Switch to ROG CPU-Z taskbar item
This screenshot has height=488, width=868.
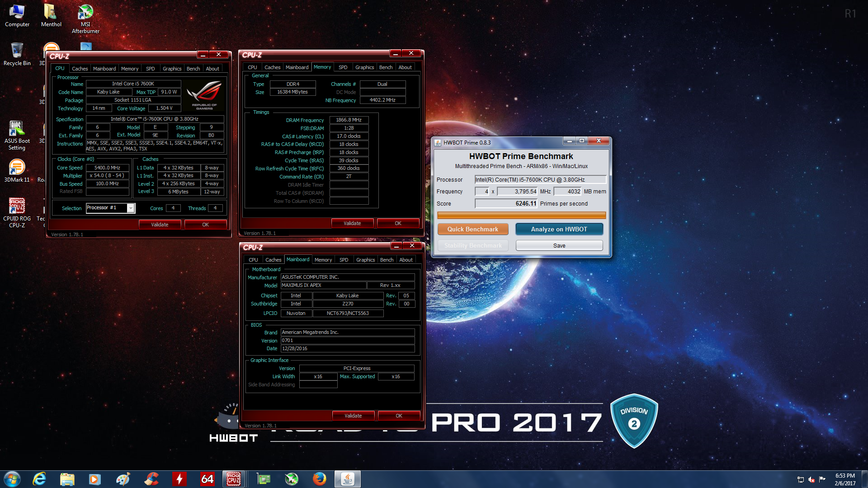pos(234,479)
